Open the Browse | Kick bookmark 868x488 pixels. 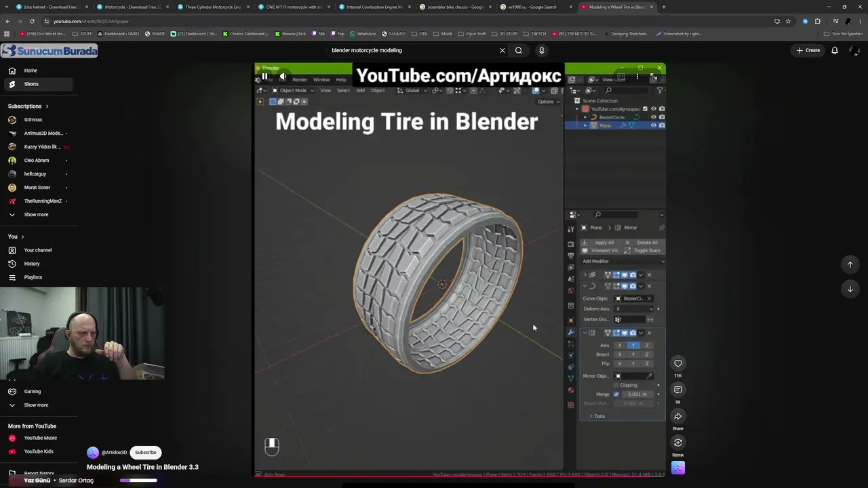[291, 34]
